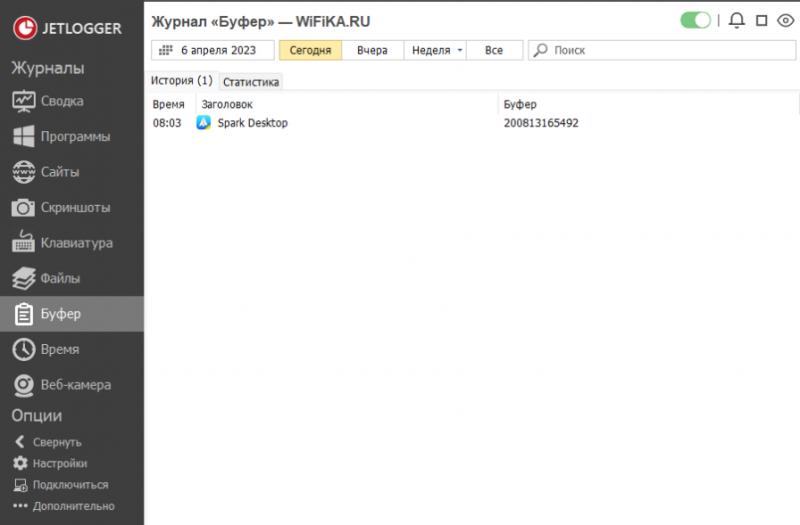Toggle the green monitoring switch
This screenshot has width=800, height=525.
click(695, 20)
